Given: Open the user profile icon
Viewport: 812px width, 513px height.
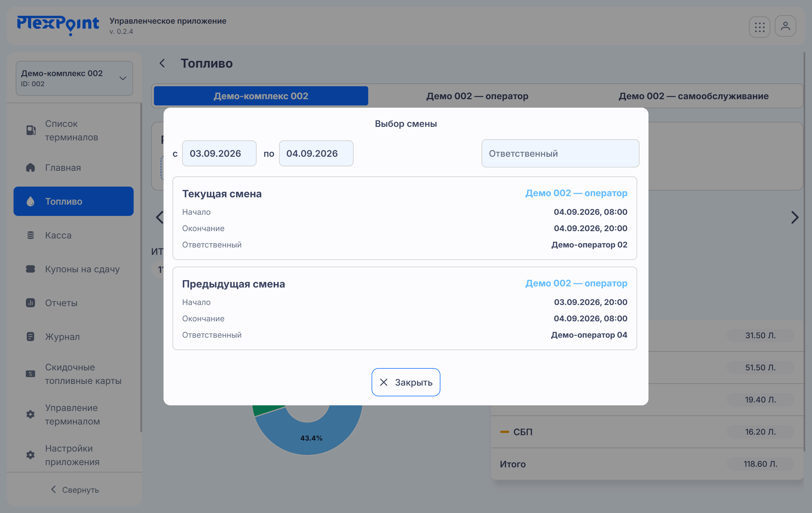Looking at the screenshot, I should (785, 26).
